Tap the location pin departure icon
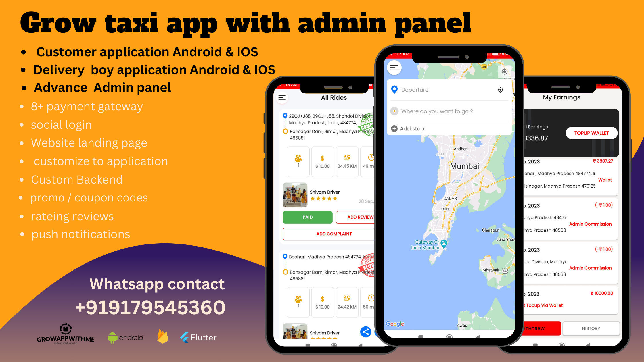 (x=394, y=90)
